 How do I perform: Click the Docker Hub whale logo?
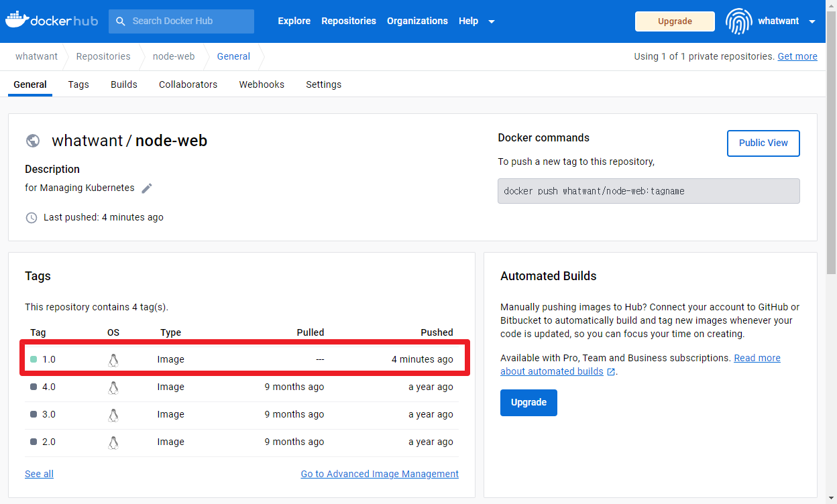(x=52, y=20)
